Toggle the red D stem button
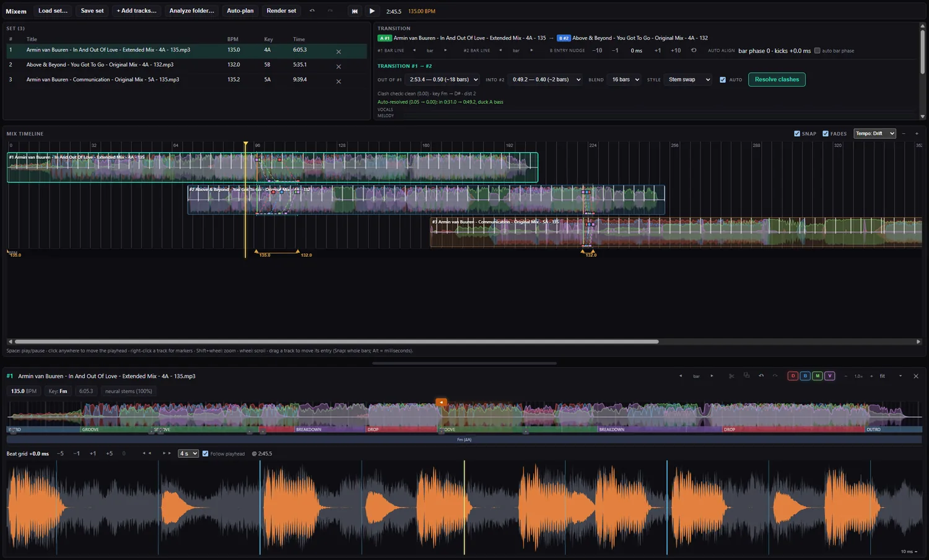This screenshot has height=560, width=929. pos(792,376)
